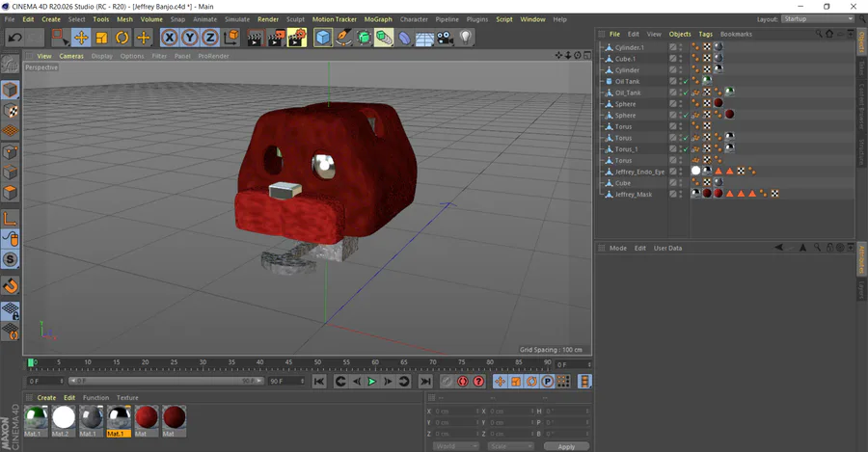Open the Tags menu in the Object Manager
The width and height of the screenshot is (868, 452).
[x=705, y=34]
